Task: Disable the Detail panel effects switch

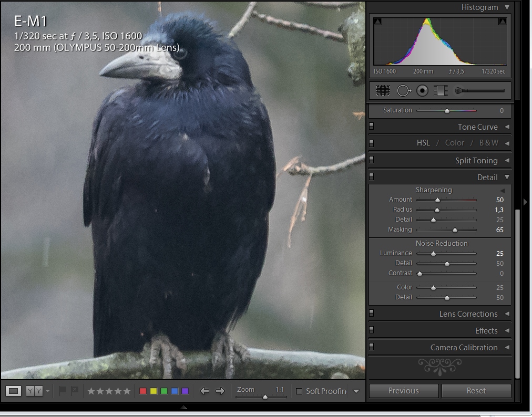Action: pos(372,177)
